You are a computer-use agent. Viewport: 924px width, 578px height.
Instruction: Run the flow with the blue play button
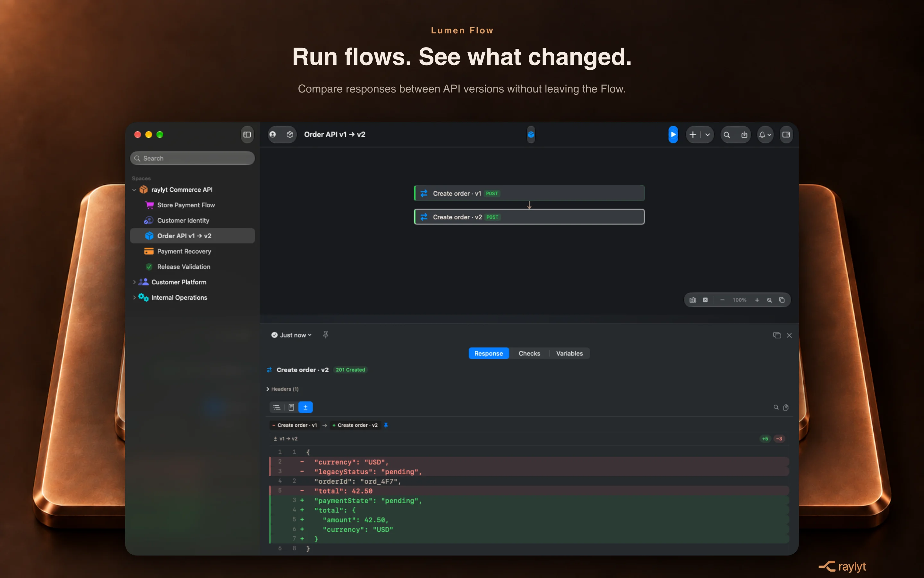(x=673, y=135)
